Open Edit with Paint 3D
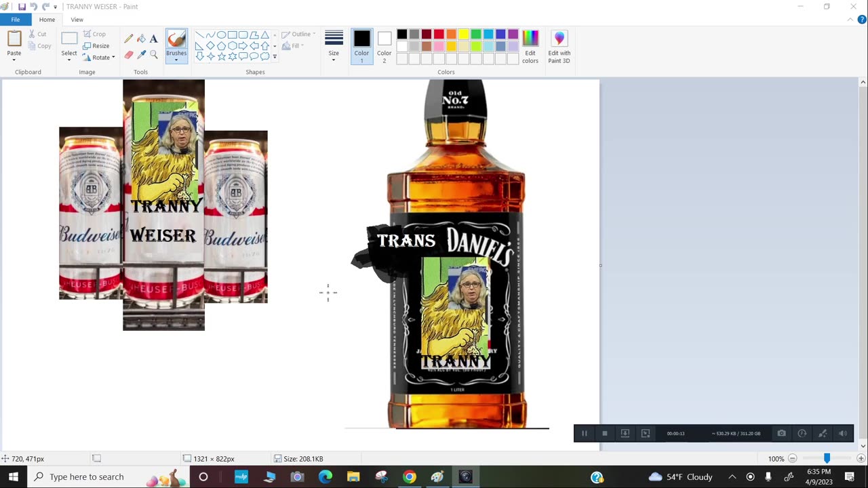Viewport: 868px width, 488px height. [559, 47]
